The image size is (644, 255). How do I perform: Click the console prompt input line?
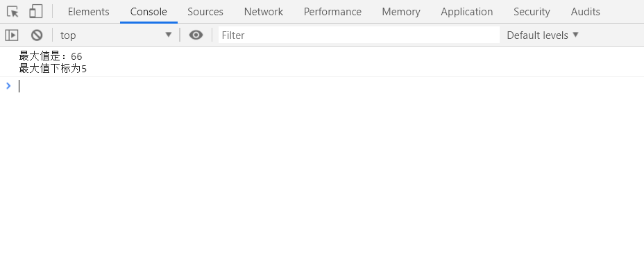pos(328,86)
